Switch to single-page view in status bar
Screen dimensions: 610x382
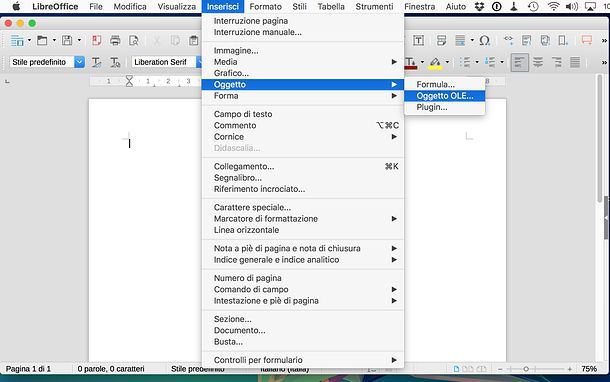point(456,369)
